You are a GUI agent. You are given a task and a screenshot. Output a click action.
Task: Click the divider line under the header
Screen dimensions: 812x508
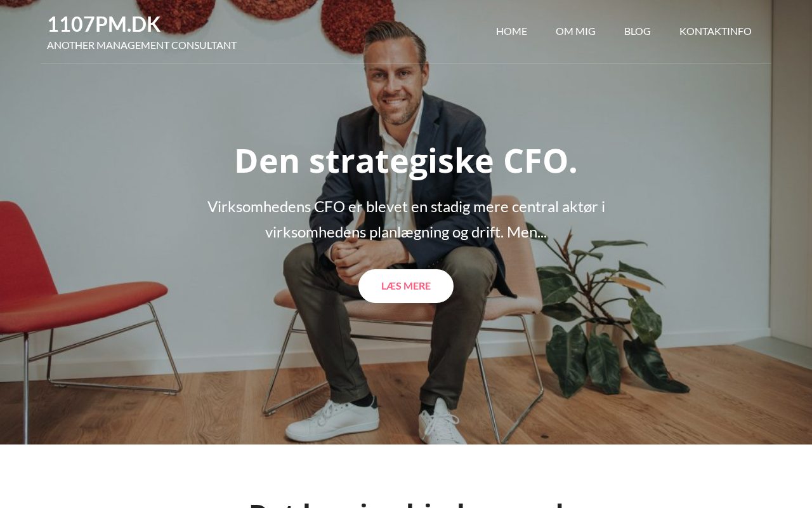[406, 63]
